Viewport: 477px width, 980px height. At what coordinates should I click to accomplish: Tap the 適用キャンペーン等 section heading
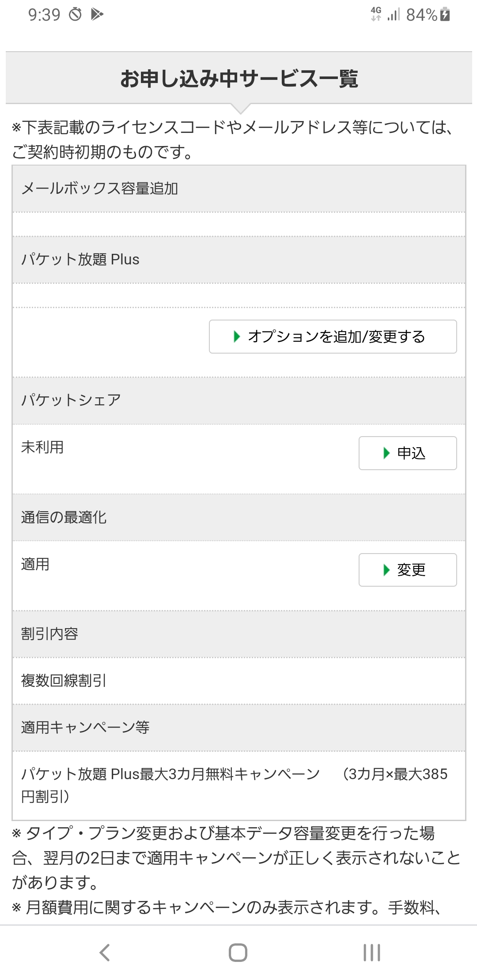point(85,727)
